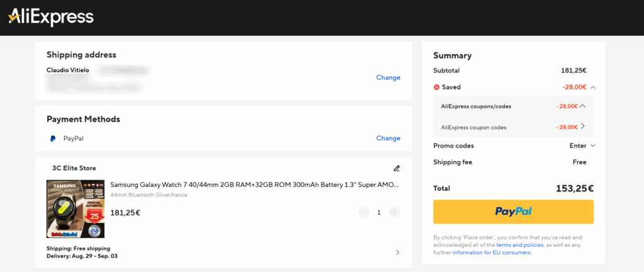
Task: Decrease item quantity with minus button
Action: pos(364,212)
